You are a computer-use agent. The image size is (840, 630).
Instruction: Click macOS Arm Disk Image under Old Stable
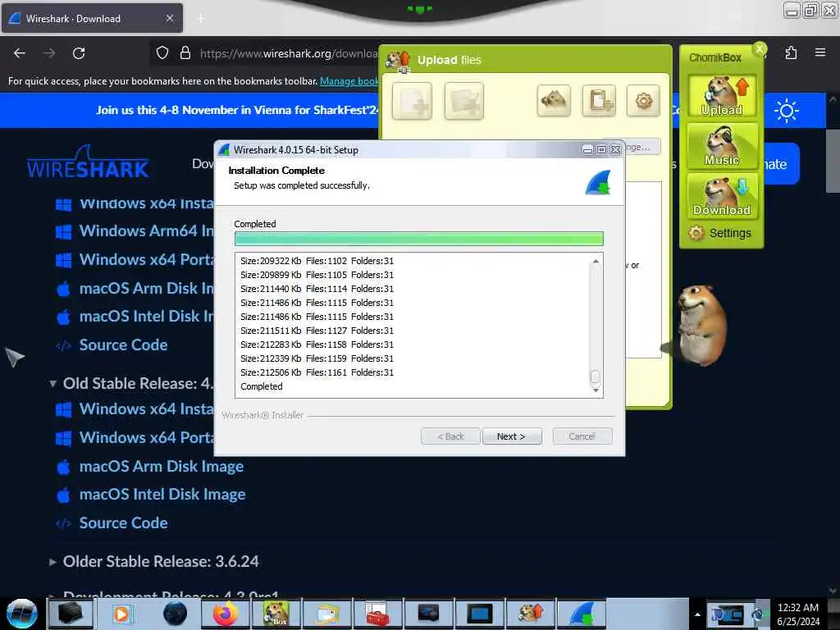point(162,467)
